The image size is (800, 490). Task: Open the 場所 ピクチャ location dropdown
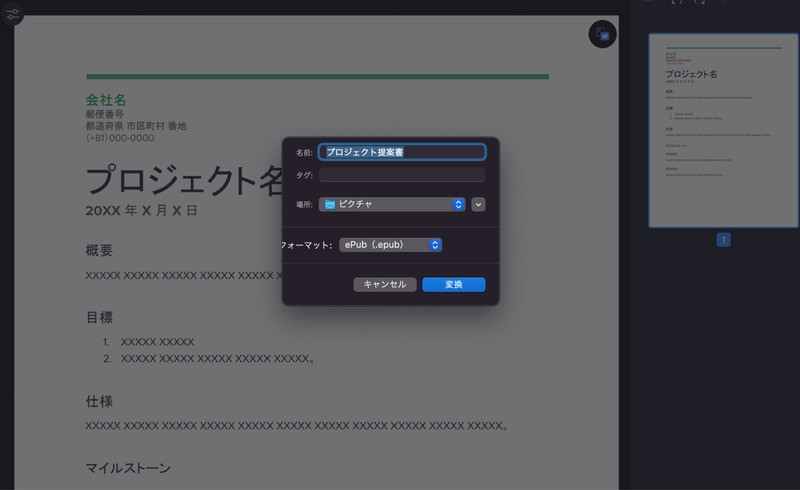point(392,204)
